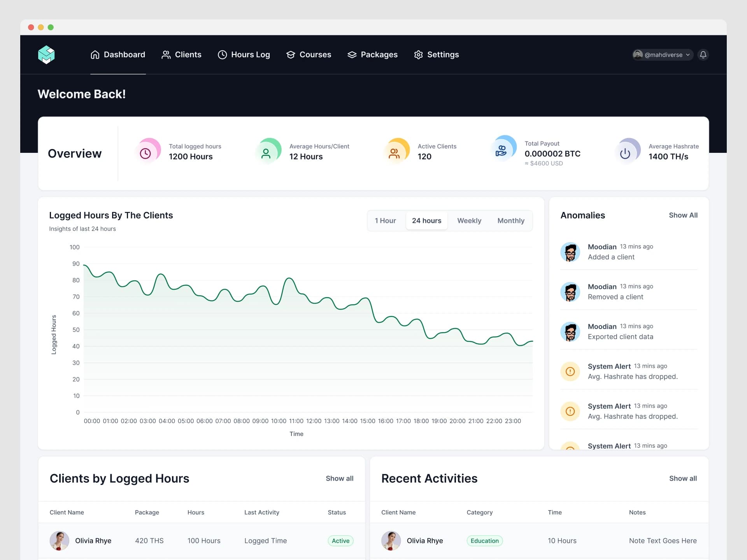Open the Courses menu item
This screenshot has height=560, width=747.
coord(309,55)
